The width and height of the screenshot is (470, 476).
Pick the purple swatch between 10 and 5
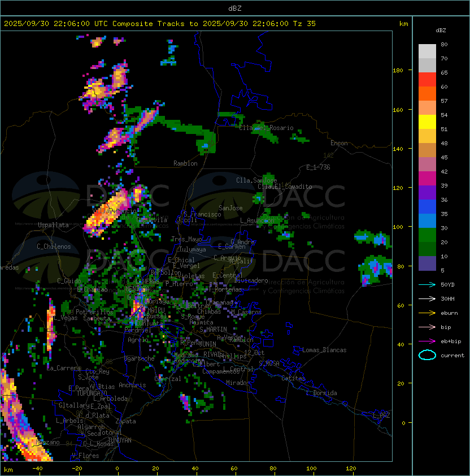427,263
